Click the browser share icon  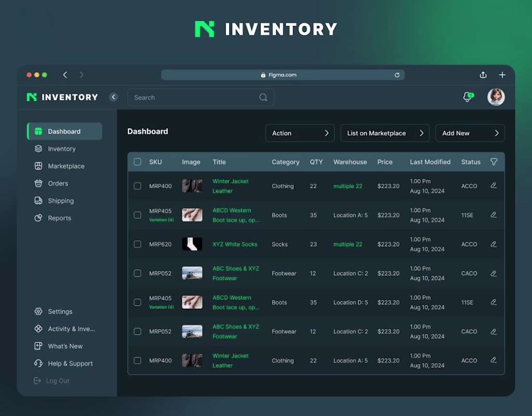pos(483,74)
